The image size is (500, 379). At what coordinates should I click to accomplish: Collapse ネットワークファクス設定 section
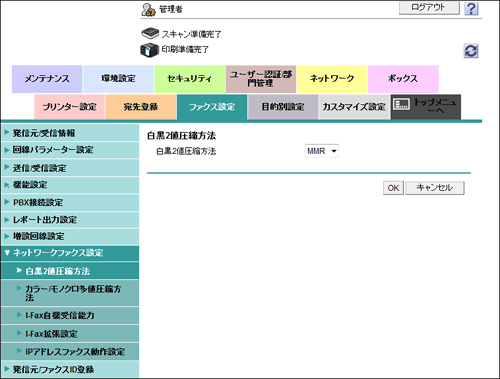pyautogui.click(x=70, y=253)
